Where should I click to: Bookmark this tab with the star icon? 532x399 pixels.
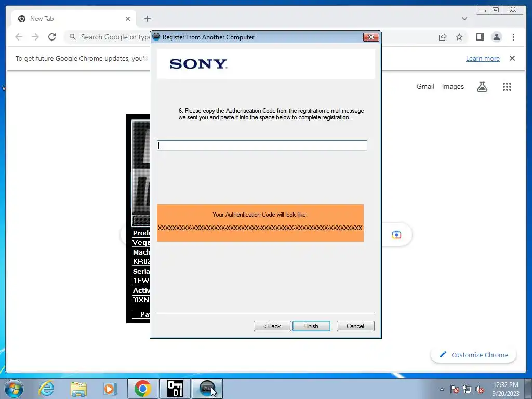coord(459,37)
